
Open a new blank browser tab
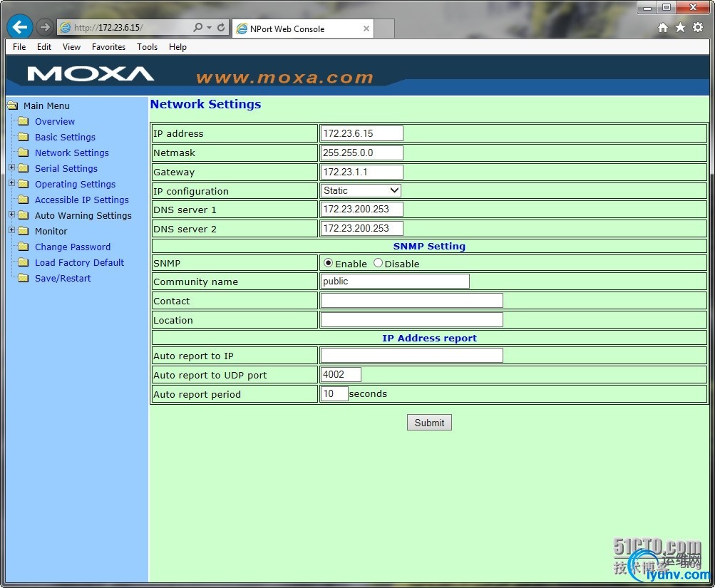click(384, 29)
